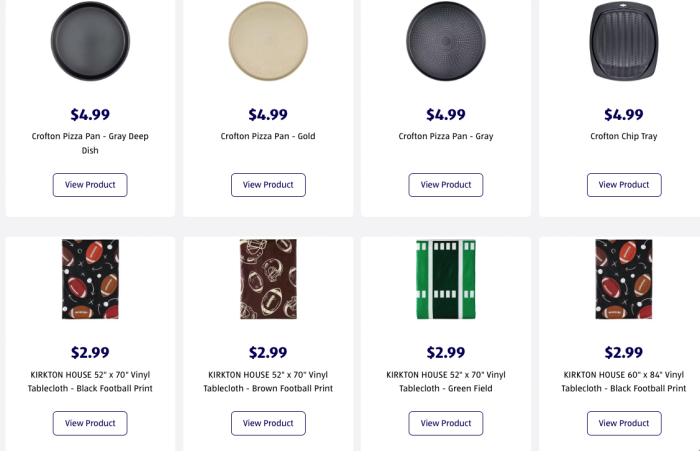The image size is (700, 451).
Task: Click the Crofton Chip Tray image
Action: (x=623, y=41)
